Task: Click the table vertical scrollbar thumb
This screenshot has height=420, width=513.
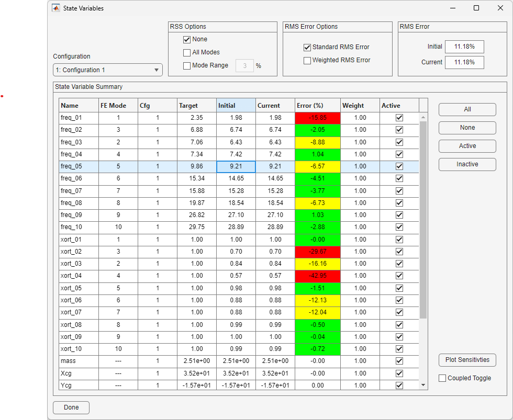Action: point(423,220)
